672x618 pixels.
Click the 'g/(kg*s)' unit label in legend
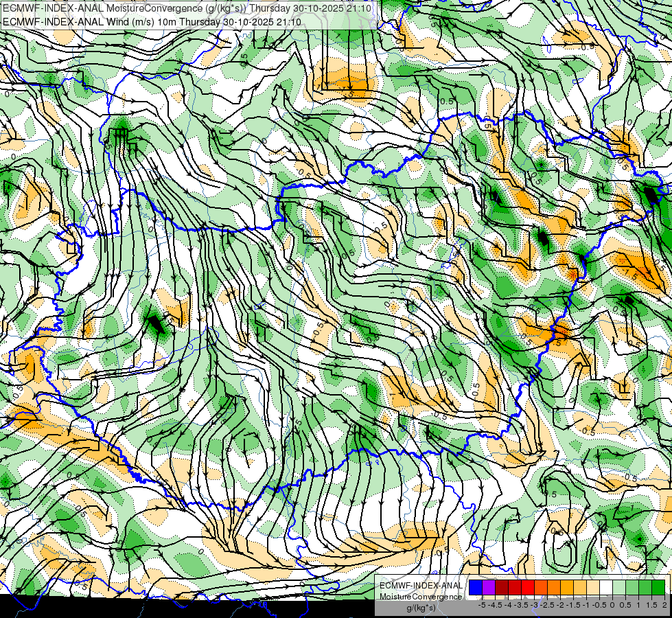pos(421,608)
